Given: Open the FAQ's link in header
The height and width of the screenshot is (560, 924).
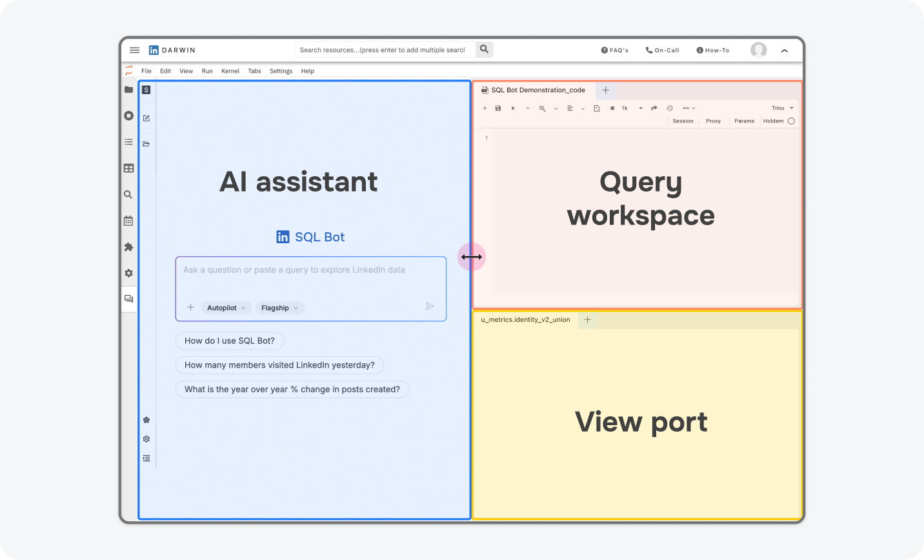Looking at the screenshot, I should click(x=614, y=50).
